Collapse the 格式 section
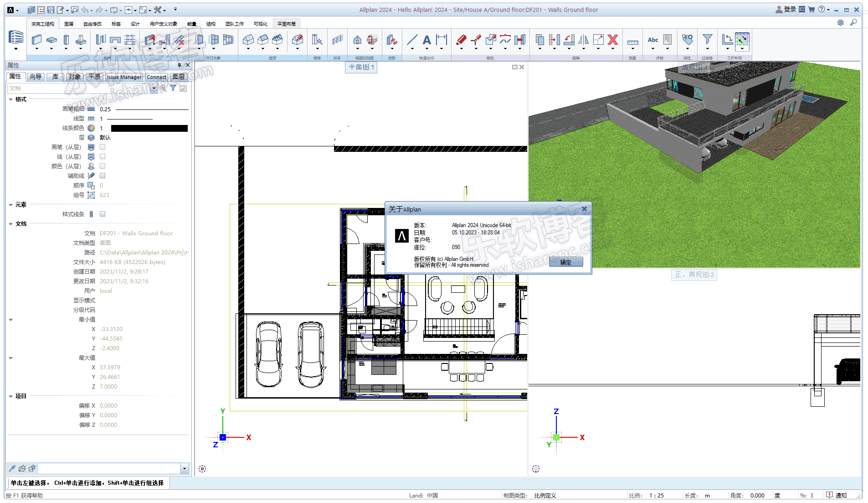 point(10,99)
